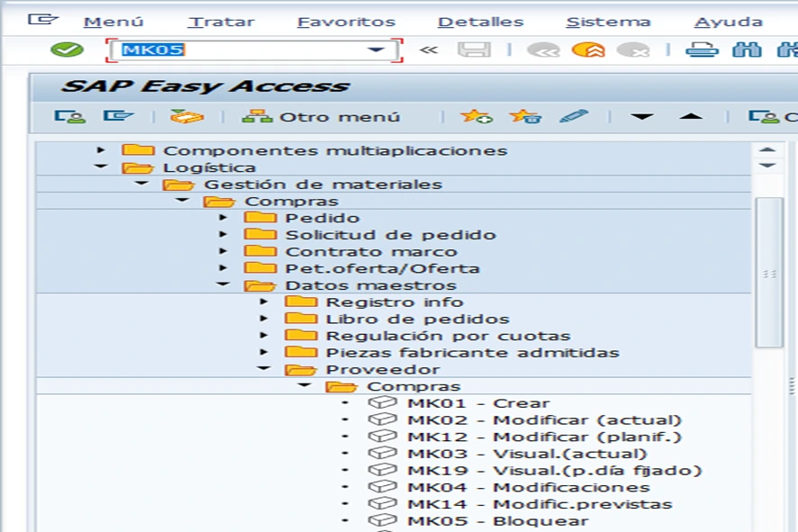The image size is (798, 532).
Task: Click the tree scrollbar down arrow
Action: click(767, 166)
